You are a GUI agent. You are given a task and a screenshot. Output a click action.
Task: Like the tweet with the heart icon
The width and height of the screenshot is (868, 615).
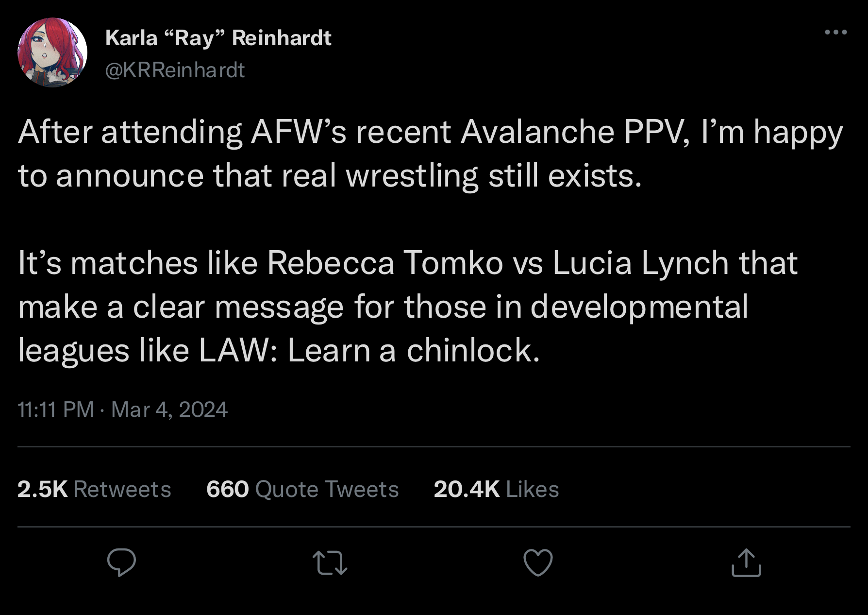tap(538, 563)
